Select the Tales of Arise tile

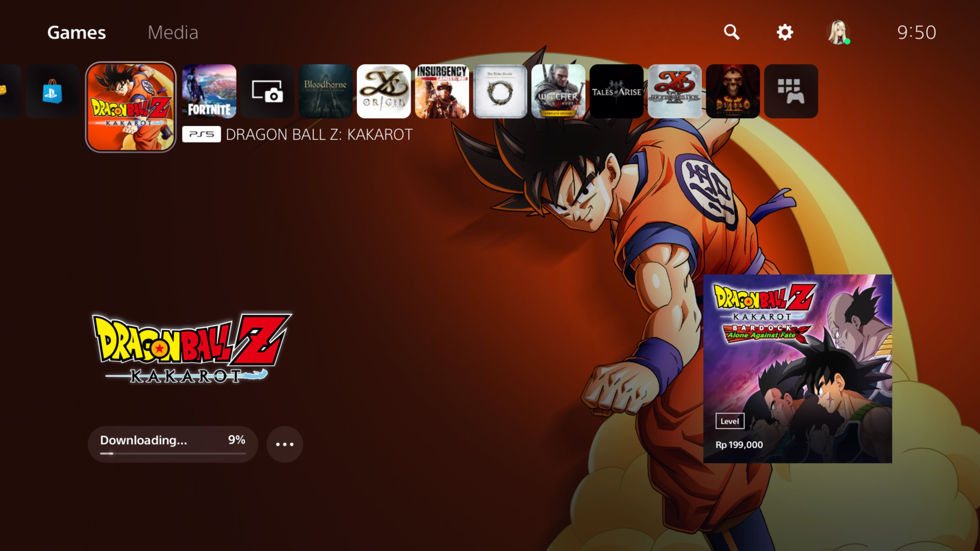coord(617,91)
